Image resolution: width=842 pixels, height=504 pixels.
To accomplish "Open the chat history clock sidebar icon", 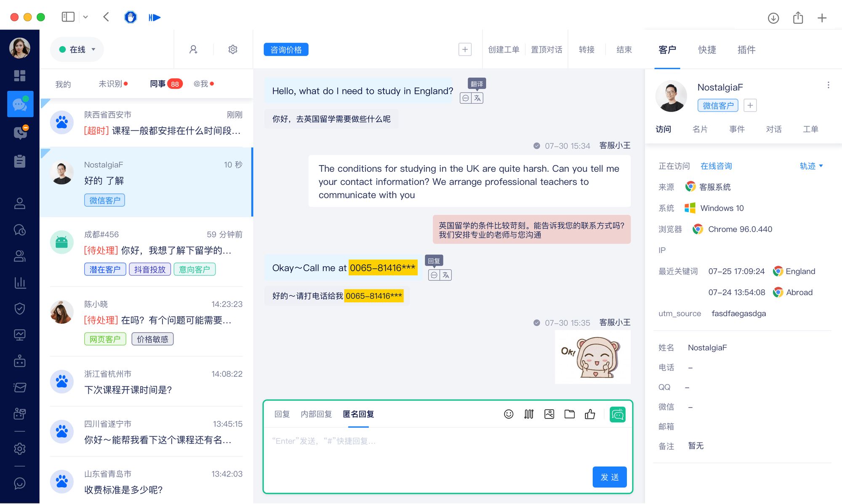I will 20,230.
